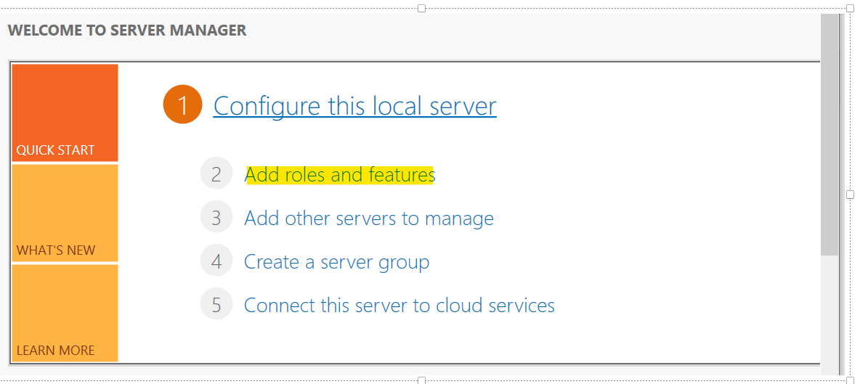This screenshot has height=384, width=868.
Task: Click the vertical scrollbar thumb
Action: pos(830,134)
